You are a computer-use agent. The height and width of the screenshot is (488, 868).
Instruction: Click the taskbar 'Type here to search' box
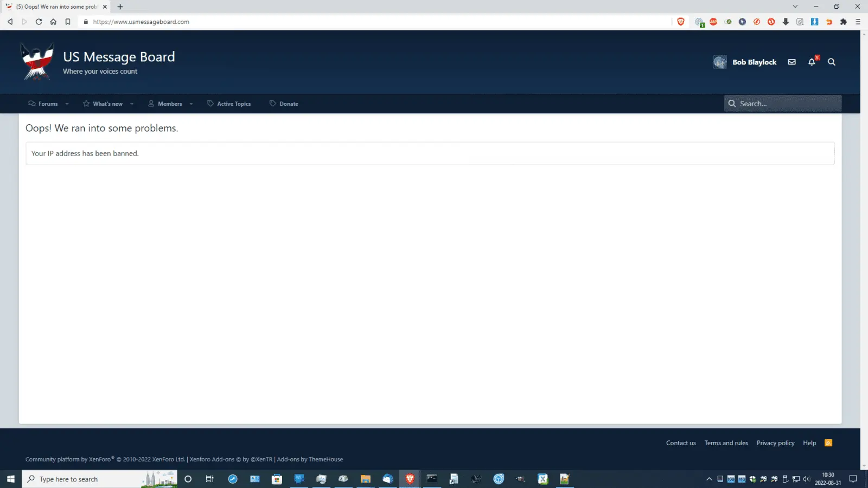99,479
